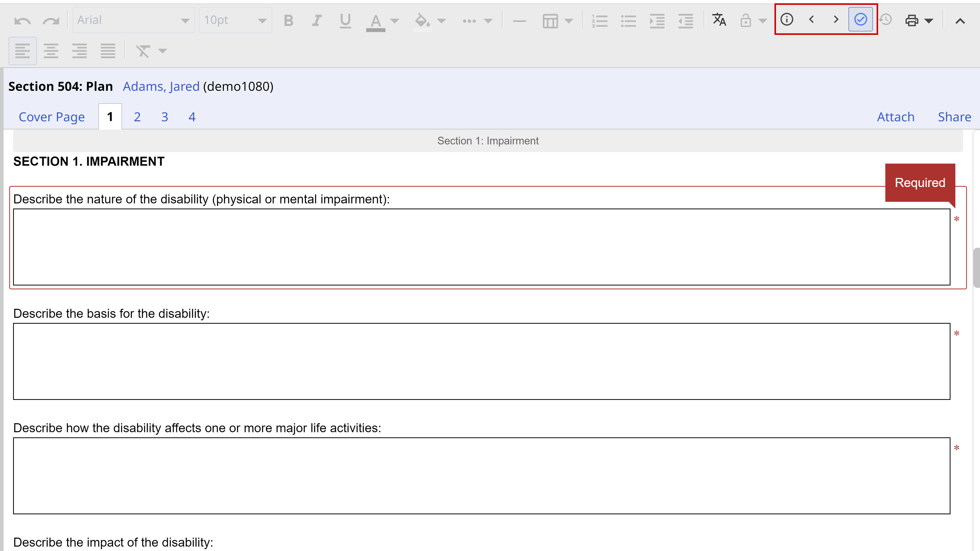Switch to page 2 tab

[137, 116]
